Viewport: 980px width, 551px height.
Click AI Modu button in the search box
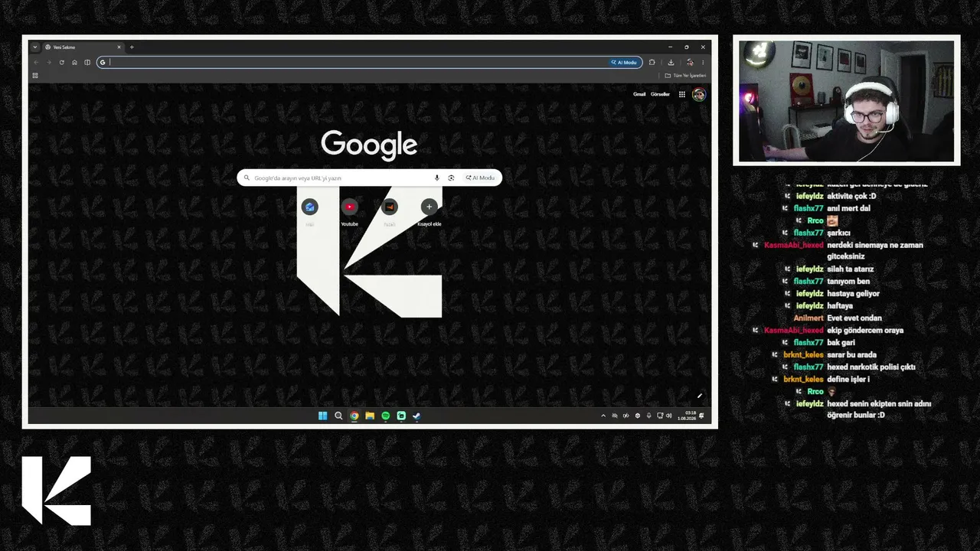(x=480, y=178)
